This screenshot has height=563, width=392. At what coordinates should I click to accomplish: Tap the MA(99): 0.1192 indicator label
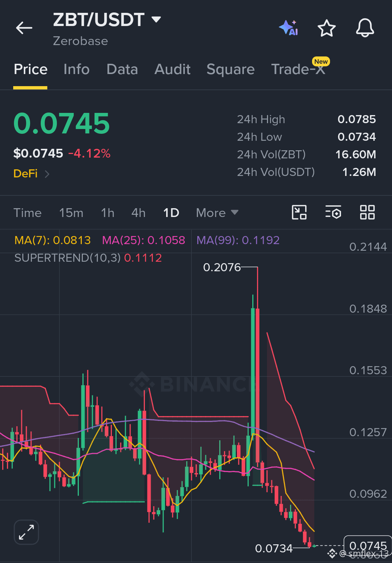point(238,240)
